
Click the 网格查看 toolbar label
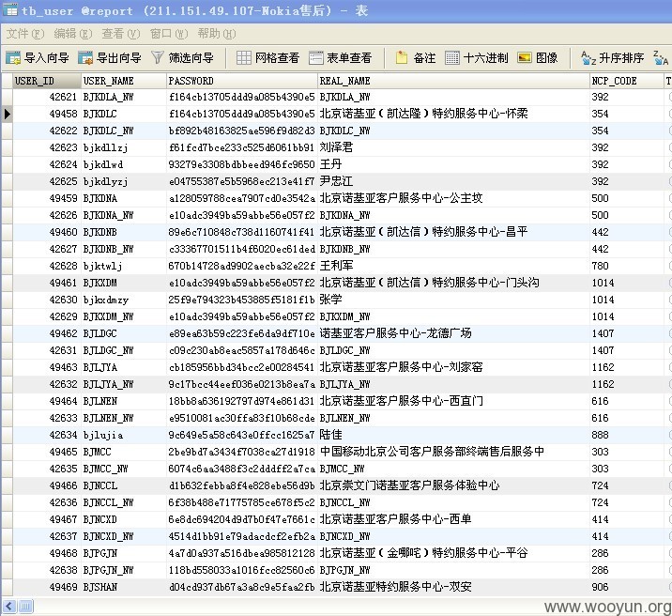pos(277,58)
